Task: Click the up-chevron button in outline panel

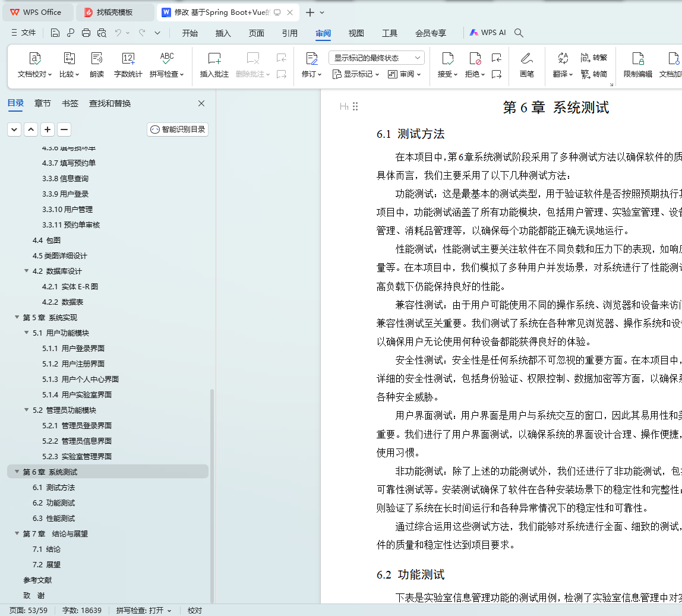Action: click(31, 129)
